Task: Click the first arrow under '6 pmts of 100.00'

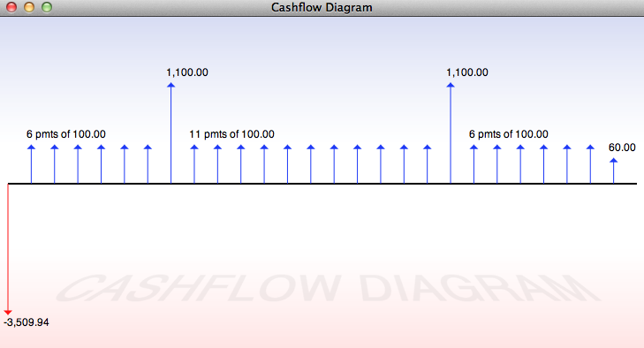Action: pyautogui.click(x=31, y=164)
